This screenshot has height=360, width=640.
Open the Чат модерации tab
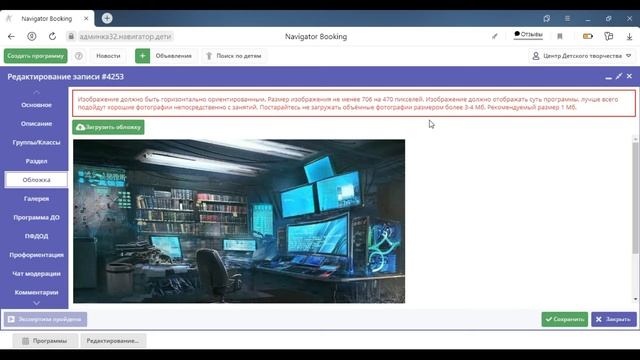[x=36, y=273]
